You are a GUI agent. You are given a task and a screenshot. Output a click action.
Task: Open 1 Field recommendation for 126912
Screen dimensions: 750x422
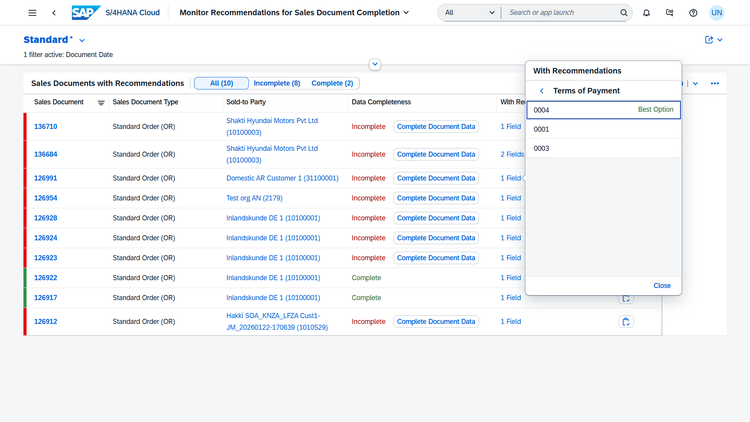511,322
